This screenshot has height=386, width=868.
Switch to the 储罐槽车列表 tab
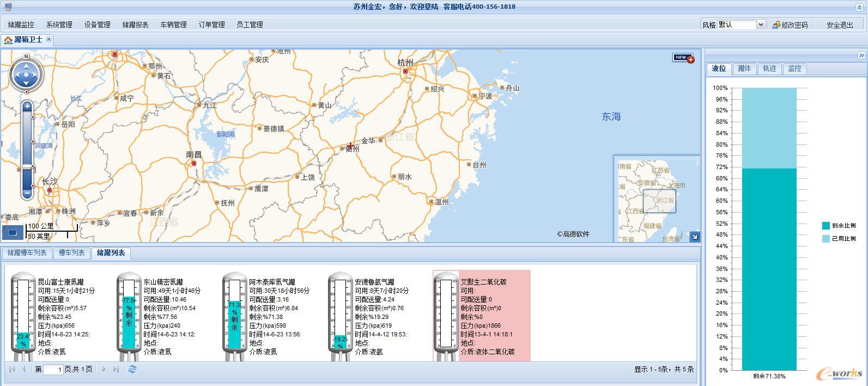pos(27,253)
